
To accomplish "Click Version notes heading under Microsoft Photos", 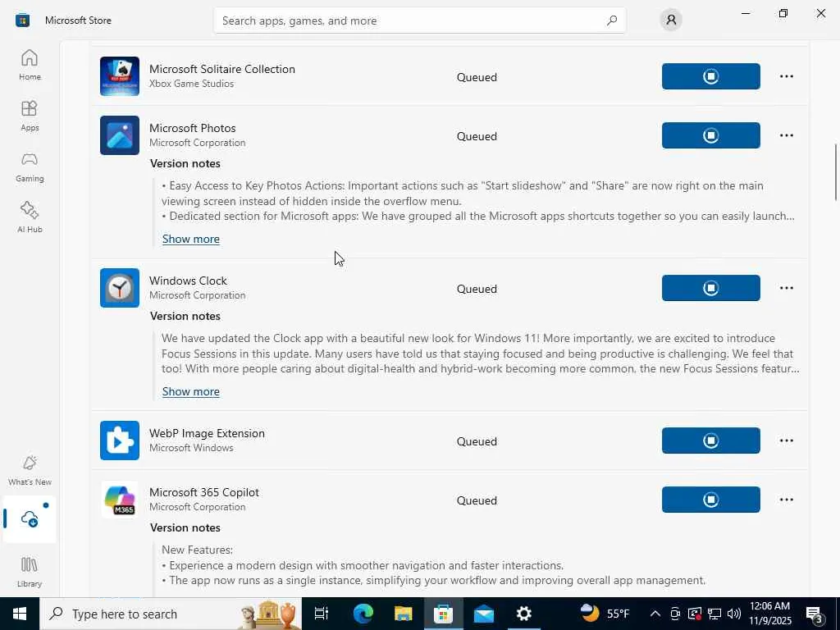I will pyautogui.click(x=185, y=163).
